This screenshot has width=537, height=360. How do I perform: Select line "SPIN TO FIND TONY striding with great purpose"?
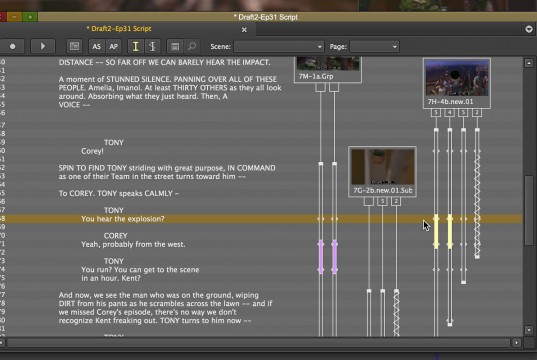[167, 168]
